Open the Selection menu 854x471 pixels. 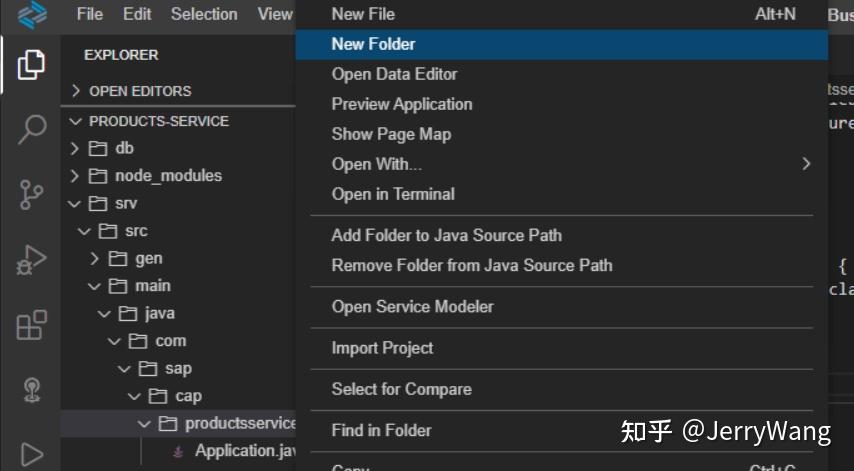click(204, 14)
